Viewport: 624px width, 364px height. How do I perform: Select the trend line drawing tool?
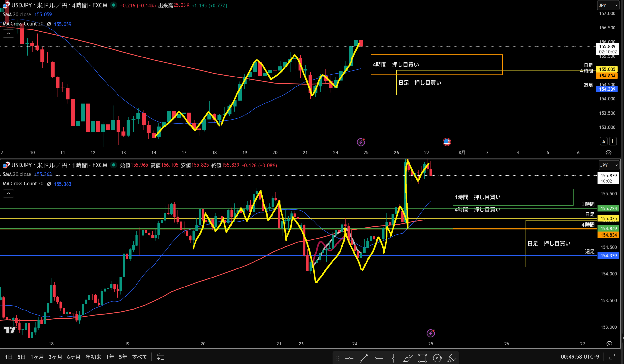[364, 358]
